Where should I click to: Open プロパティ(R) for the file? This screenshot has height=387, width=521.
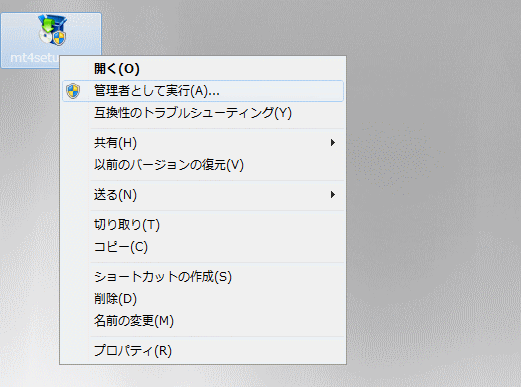pyautogui.click(x=203, y=351)
